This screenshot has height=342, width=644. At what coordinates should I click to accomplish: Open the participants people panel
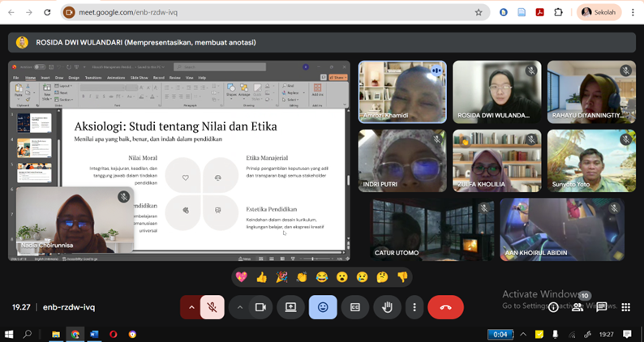click(577, 307)
